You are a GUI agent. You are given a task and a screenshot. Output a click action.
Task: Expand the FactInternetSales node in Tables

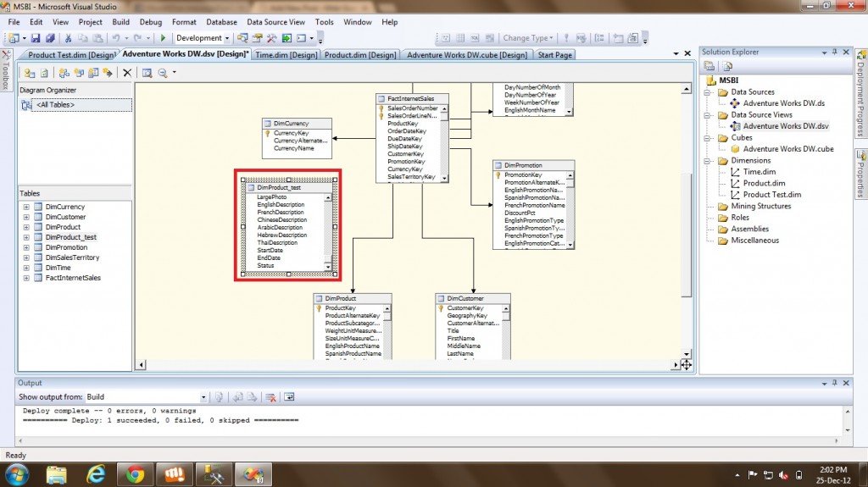tap(26, 278)
